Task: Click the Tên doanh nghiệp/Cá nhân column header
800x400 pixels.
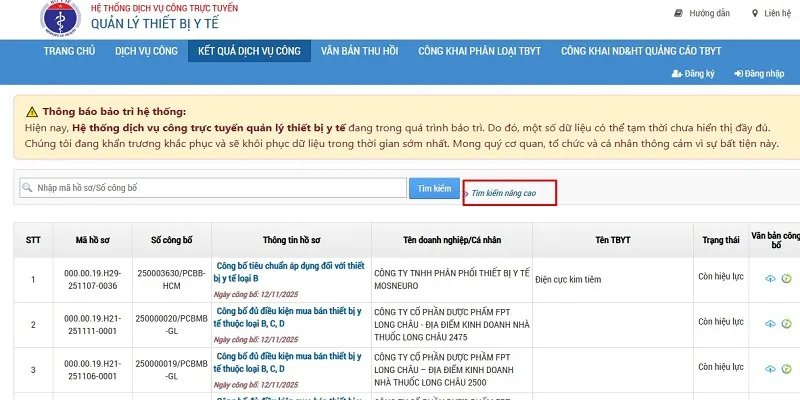Action: [452, 240]
